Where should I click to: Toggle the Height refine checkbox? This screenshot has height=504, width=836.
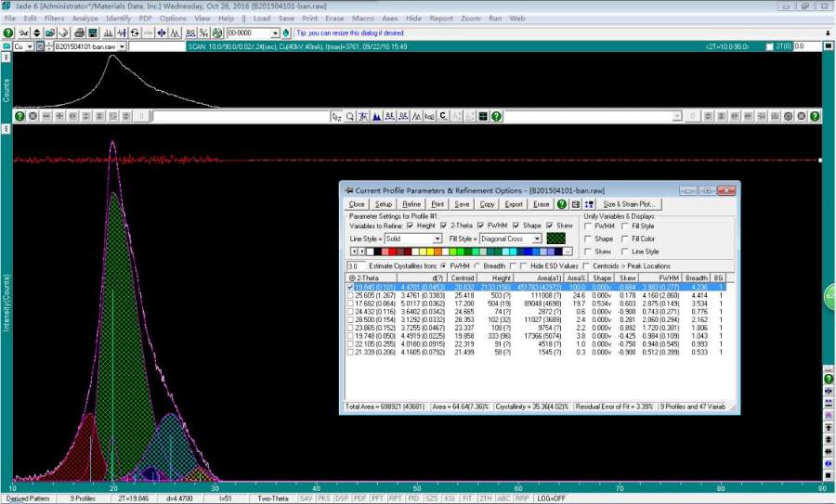(410, 226)
